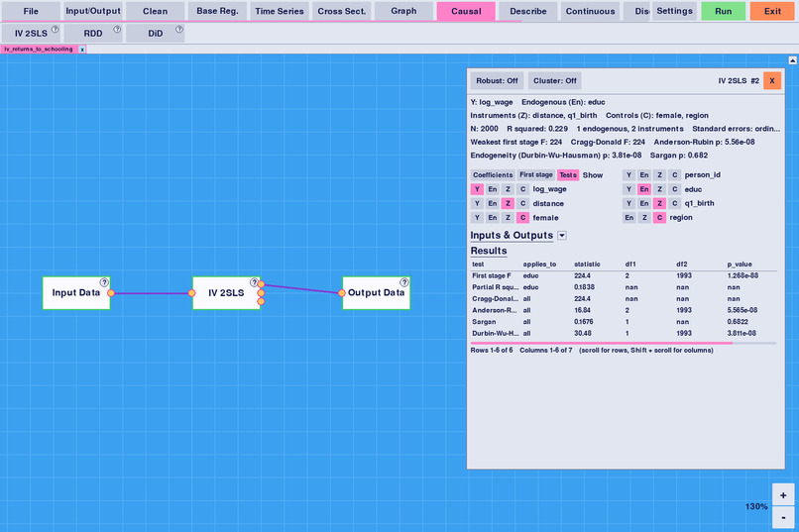Screen dimensions: 799x532
Task: Set person_id as Y variable
Action: 628,175
